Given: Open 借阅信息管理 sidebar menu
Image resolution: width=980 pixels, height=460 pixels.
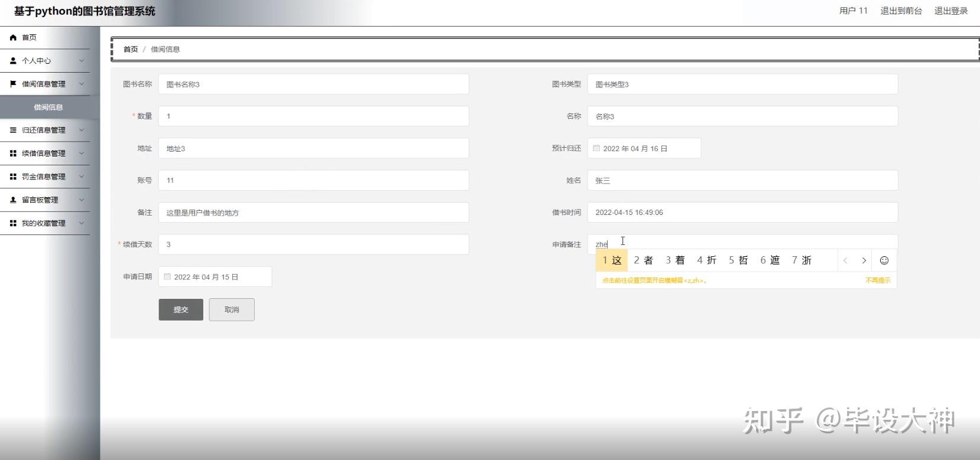Looking at the screenshot, I should [45, 84].
